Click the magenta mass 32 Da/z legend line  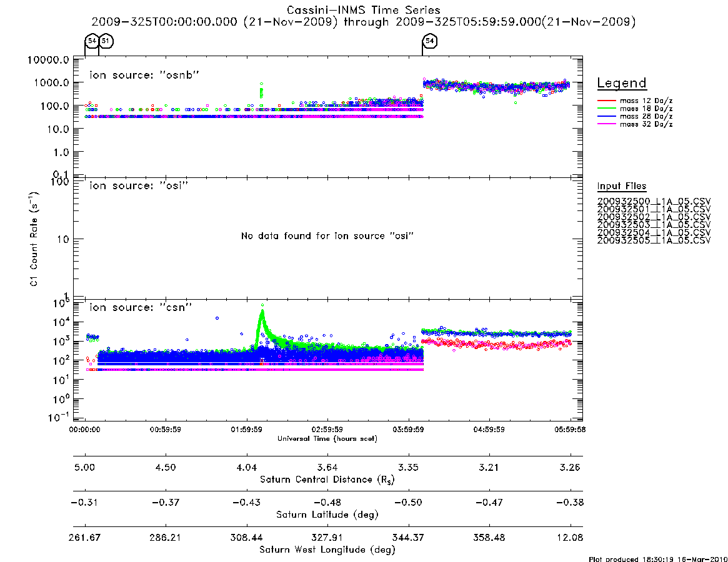click(x=606, y=124)
